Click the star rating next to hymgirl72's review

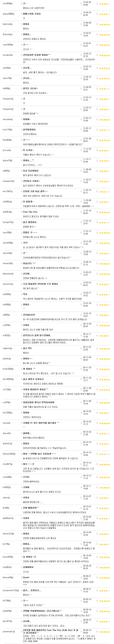point(105,223)
